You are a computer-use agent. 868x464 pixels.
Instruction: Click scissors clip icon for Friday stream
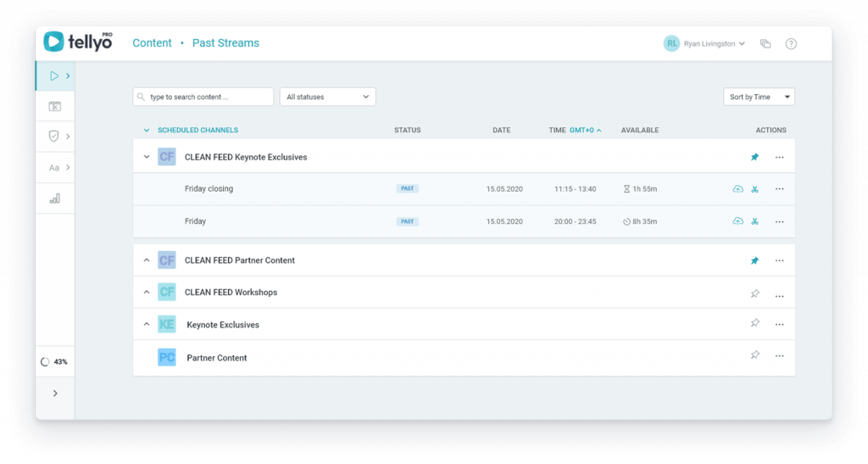[754, 221]
